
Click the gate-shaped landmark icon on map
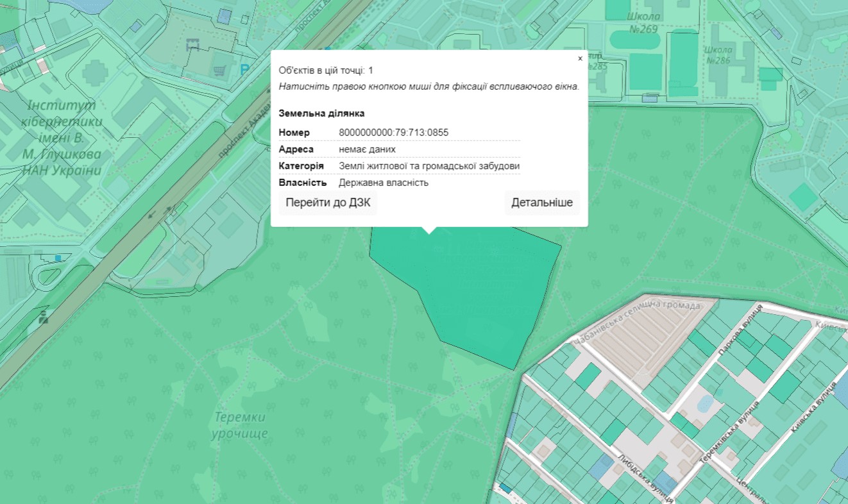tap(192, 45)
